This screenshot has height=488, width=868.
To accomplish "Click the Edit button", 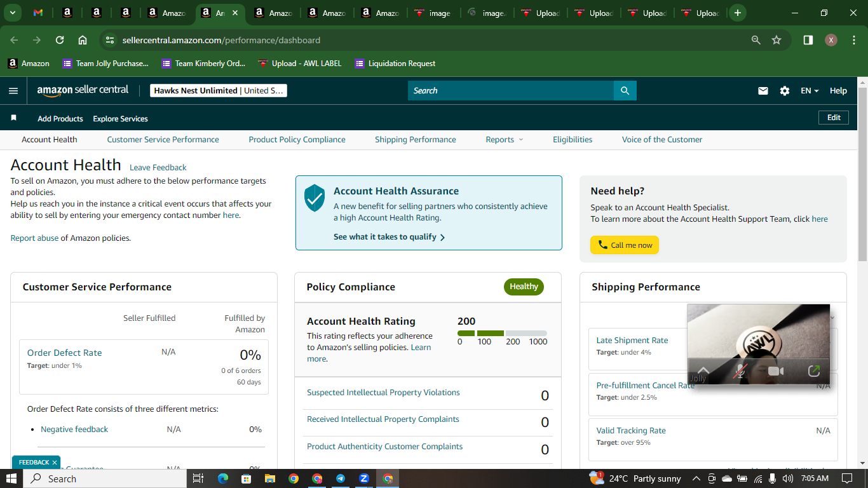I will [834, 118].
